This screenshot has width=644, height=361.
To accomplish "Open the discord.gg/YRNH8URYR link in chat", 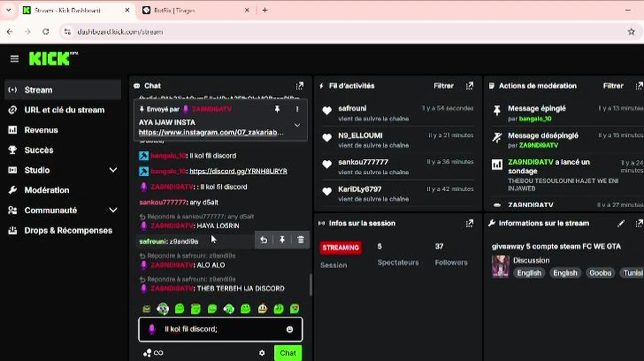I will click(238, 171).
